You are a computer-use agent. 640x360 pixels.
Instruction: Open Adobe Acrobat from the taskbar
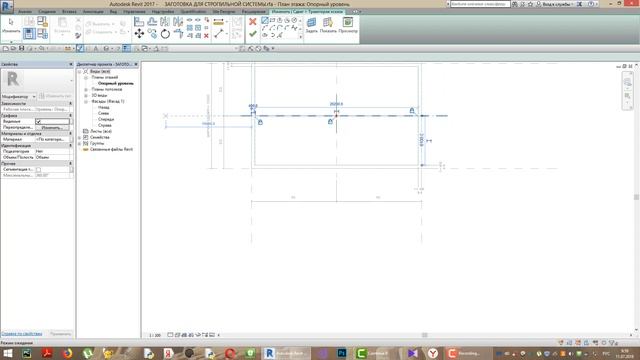click(47, 353)
